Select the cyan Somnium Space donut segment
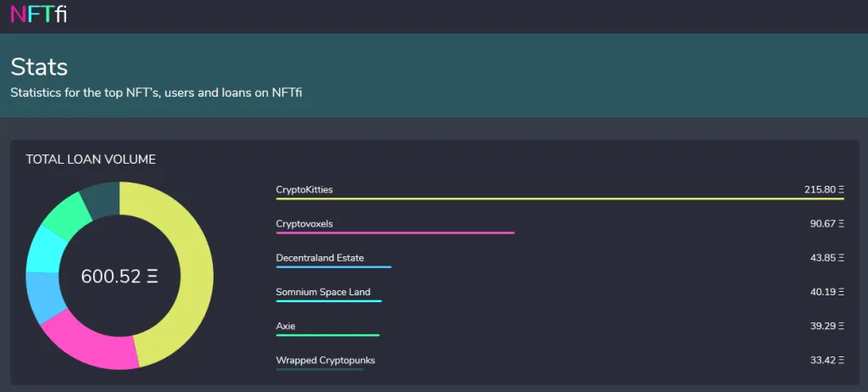Image resolution: width=868 pixels, height=392 pixels. coord(43,250)
